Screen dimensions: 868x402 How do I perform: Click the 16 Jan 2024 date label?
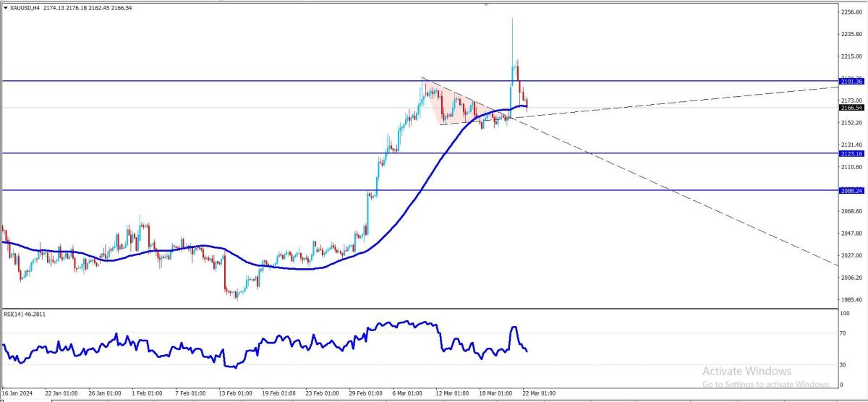(17, 393)
